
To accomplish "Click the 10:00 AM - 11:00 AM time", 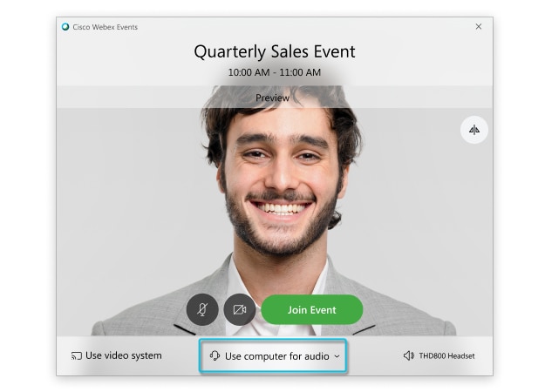I will tap(275, 72).
